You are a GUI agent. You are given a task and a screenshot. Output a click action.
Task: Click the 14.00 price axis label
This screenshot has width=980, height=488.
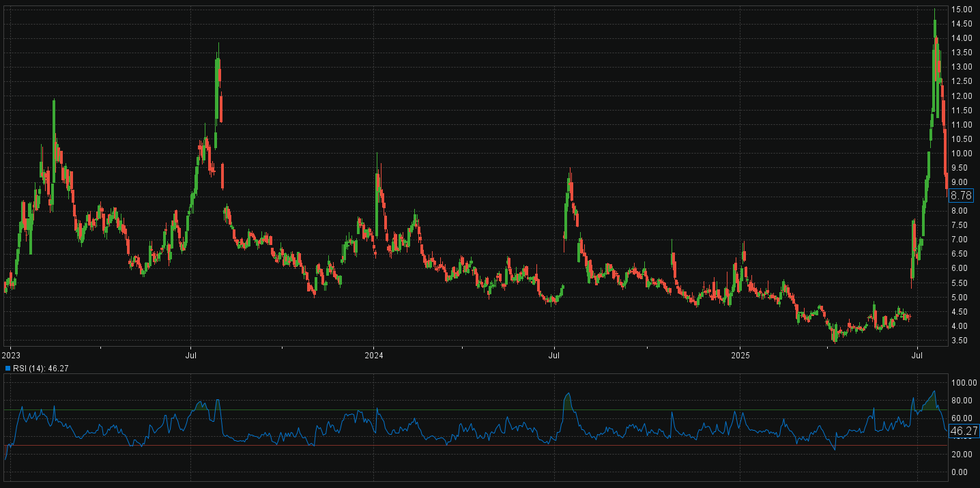(962, 38)
